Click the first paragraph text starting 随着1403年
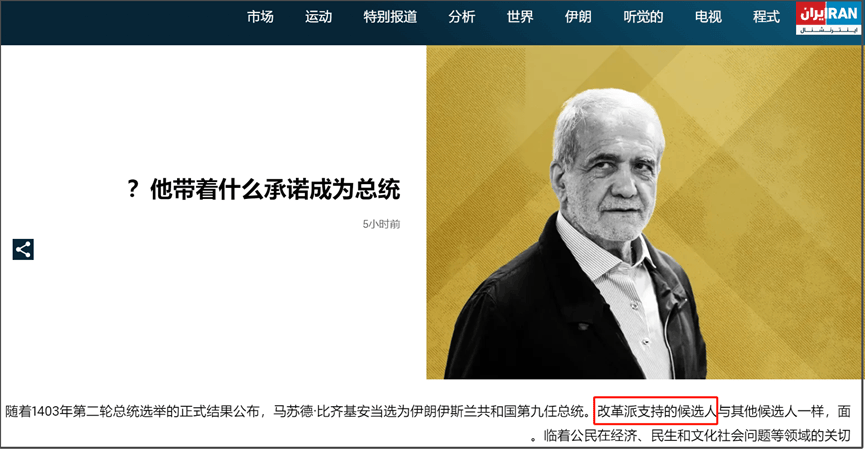865x452 pixels. 428,412
